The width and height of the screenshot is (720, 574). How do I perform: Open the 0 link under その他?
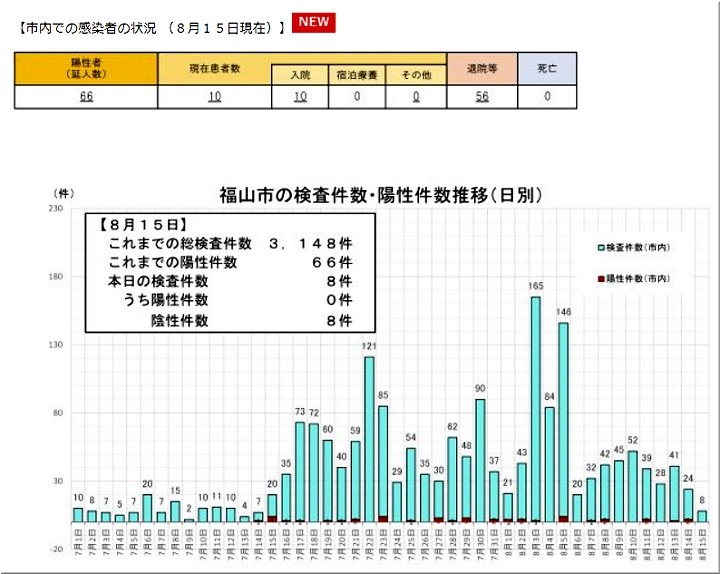pyautogui.click(x=414, y=97)
